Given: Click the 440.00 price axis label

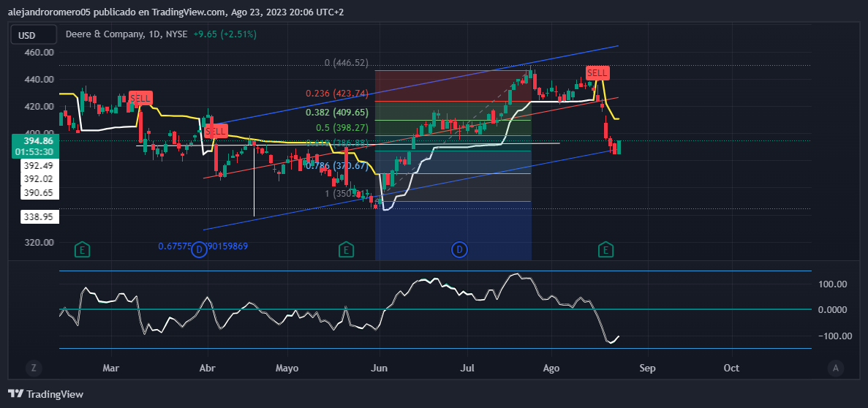Looking at the screenshot, I should (39, 79).
